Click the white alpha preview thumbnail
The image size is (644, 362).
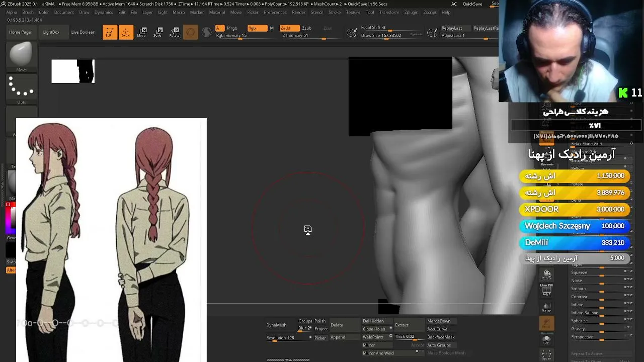(73, 71)
